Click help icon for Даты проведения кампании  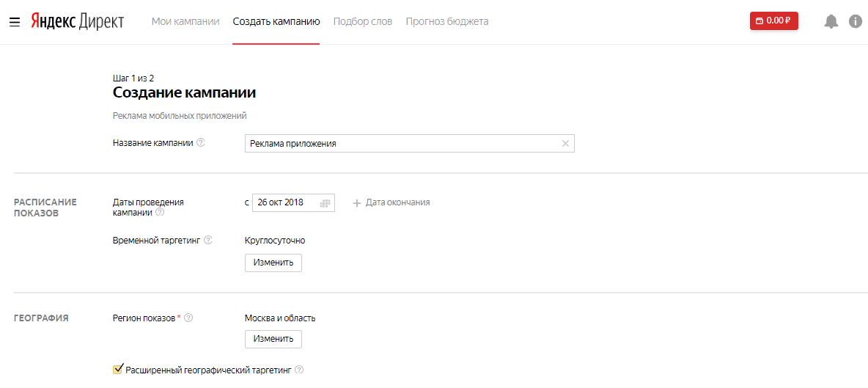pos(160,212)
